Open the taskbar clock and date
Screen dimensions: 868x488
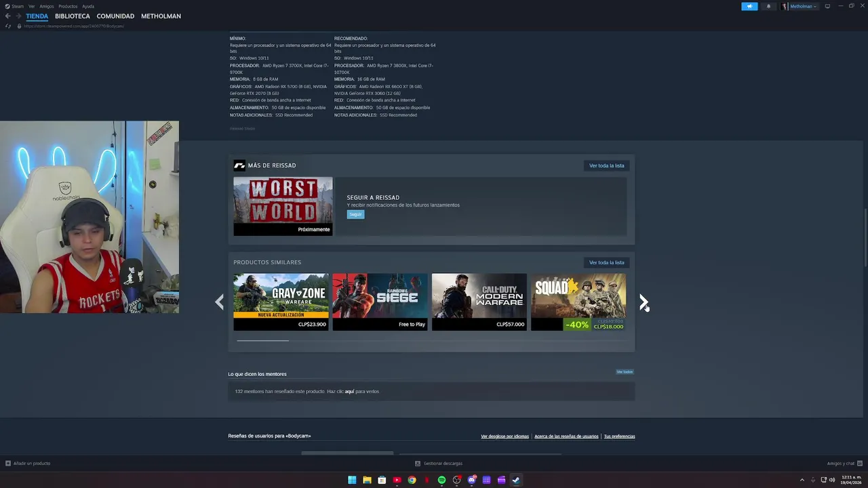tap(851, 480)
